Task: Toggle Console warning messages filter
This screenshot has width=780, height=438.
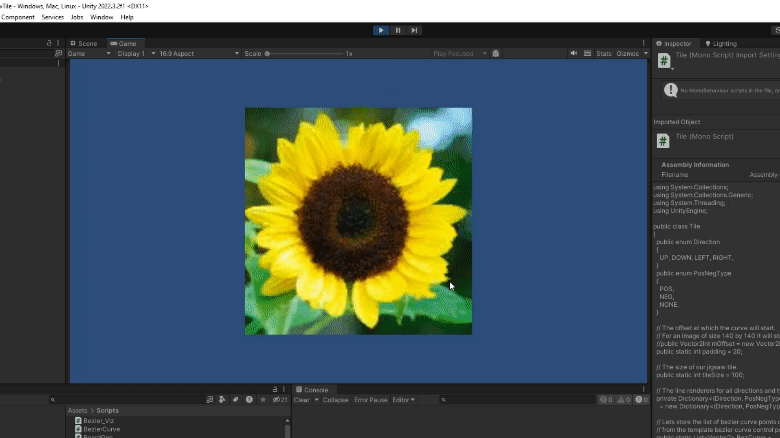Action: click(x=624, y=400)
